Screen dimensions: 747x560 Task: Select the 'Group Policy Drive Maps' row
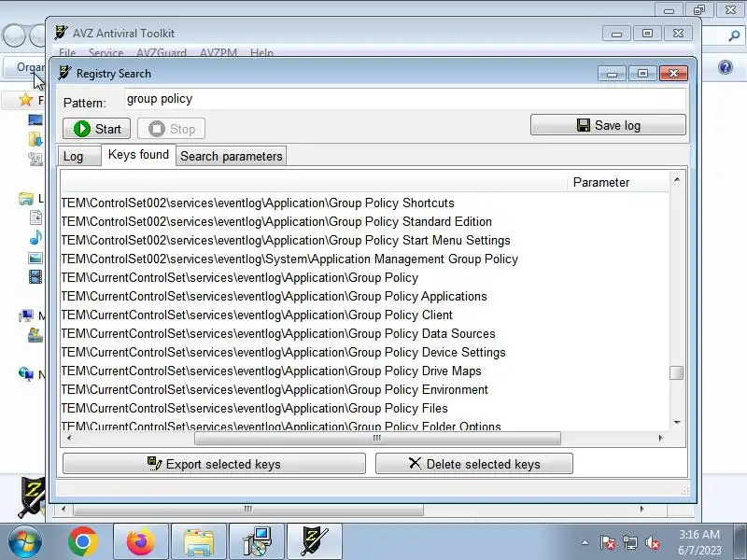click(364, 371)
